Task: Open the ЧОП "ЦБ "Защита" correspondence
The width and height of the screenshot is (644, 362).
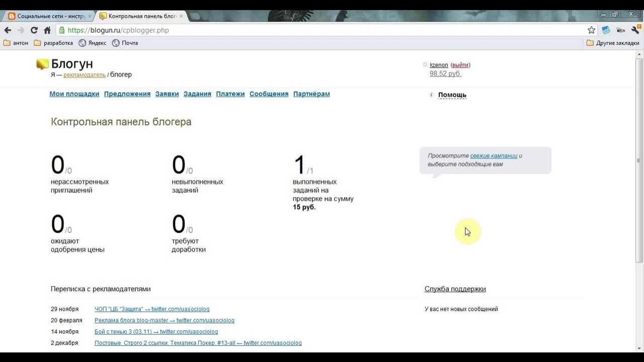Action: 152,309
